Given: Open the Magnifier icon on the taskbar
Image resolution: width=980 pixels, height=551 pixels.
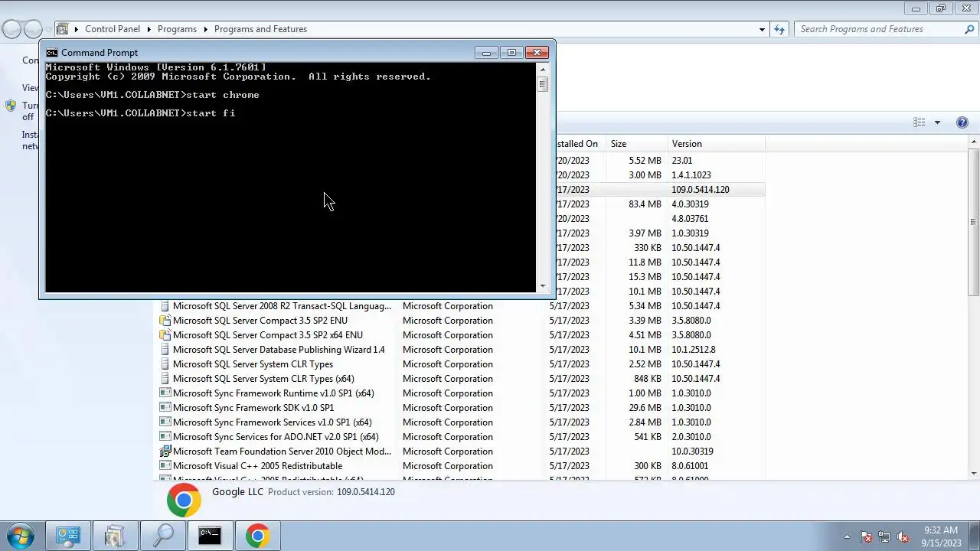Looking at the screenshot, I should pyautogui.click(x=162, y=536).
